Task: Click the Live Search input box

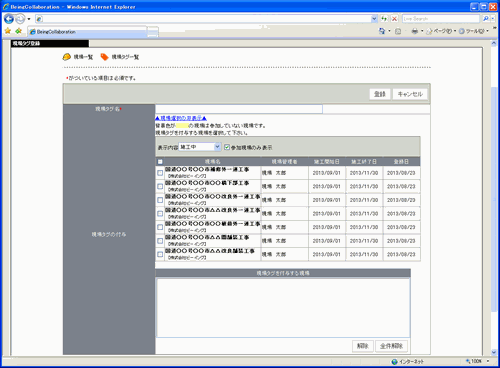Action: 441,19
